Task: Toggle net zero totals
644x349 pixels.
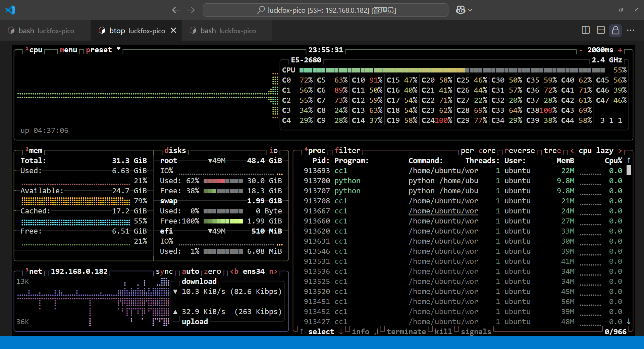Action: [212, 271]
